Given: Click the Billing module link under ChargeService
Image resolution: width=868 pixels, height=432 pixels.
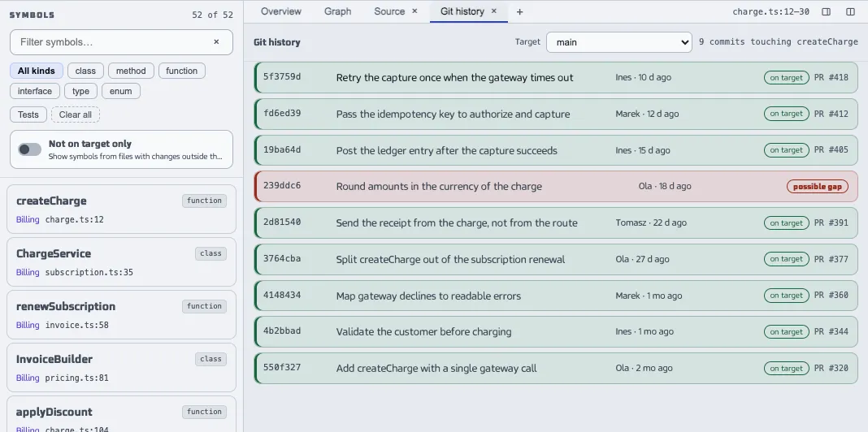Looking at the screenshot, I should pyautogui.click(x=28, y=272).
